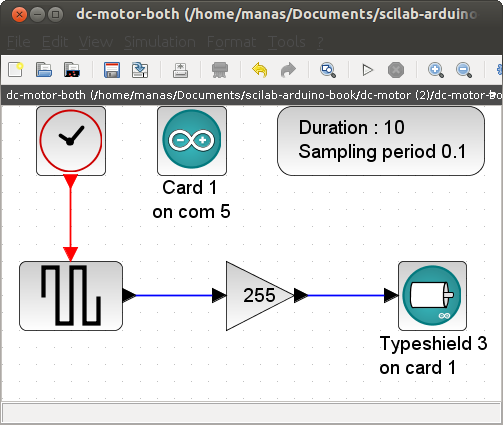503x425 pixels.
Task: Save the diagram with the floppy icon
Action: click(112, 70)
